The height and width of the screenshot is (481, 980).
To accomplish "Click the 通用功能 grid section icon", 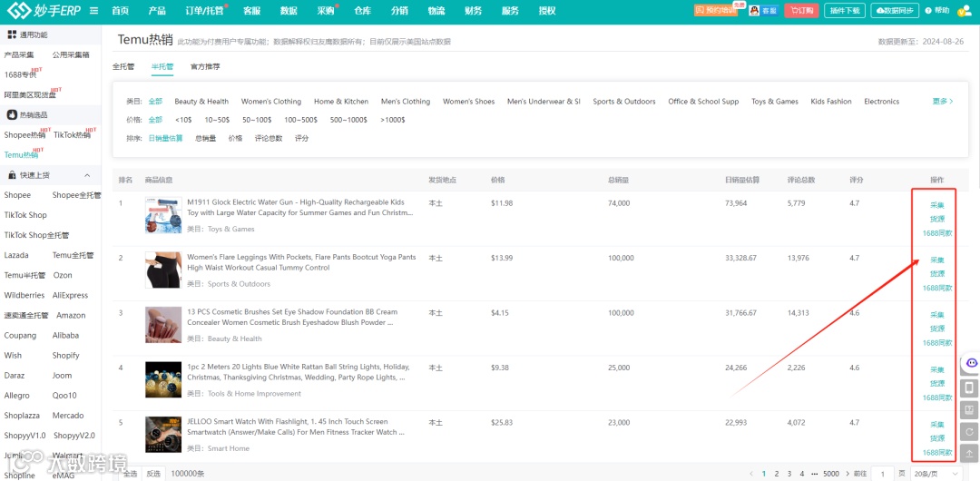I will pos(12,35).
